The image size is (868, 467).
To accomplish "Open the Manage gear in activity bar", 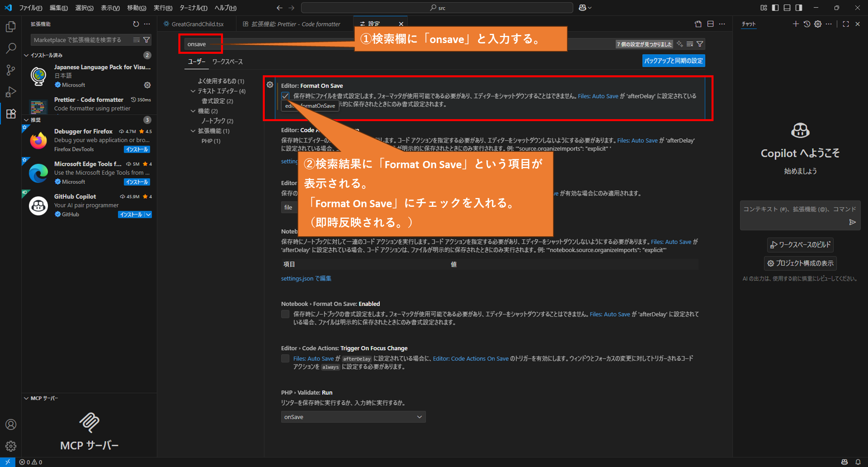I will click(x=11, y=446).
